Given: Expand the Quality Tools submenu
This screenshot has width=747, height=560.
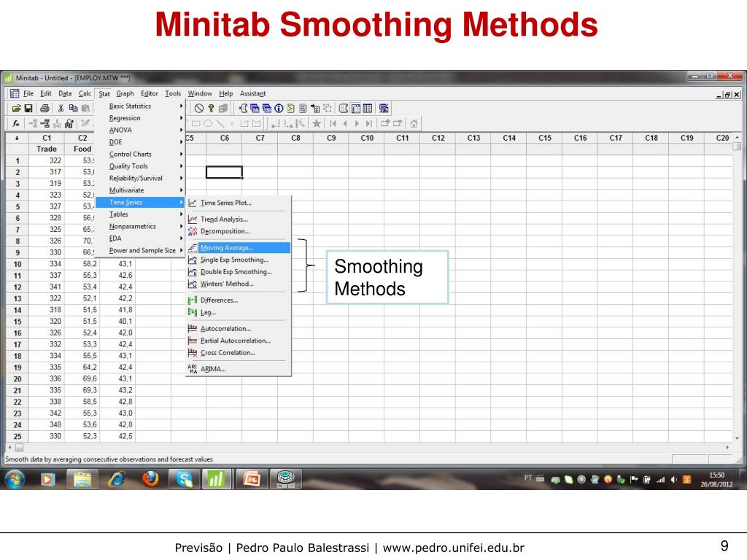Looking at the screenshot, I should point(140,166).
